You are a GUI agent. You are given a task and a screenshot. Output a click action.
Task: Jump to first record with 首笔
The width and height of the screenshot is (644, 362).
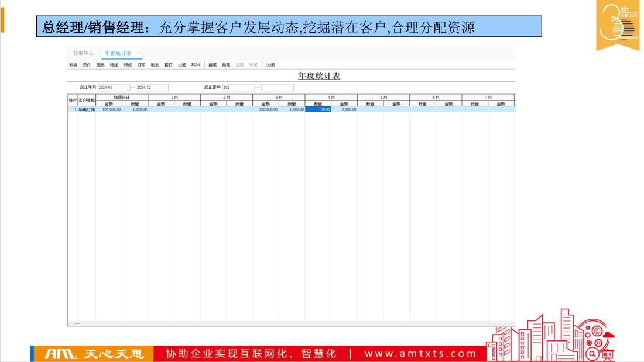click(x=213, y=65)
